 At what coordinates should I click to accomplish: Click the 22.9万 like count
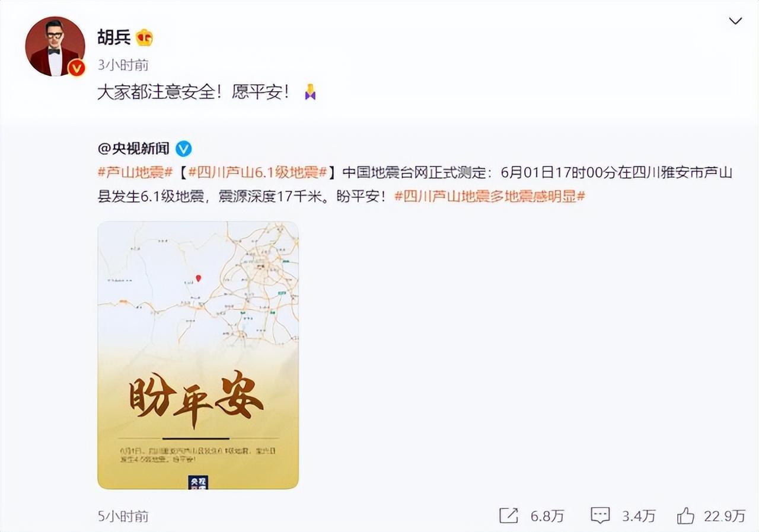click(725, 516)
